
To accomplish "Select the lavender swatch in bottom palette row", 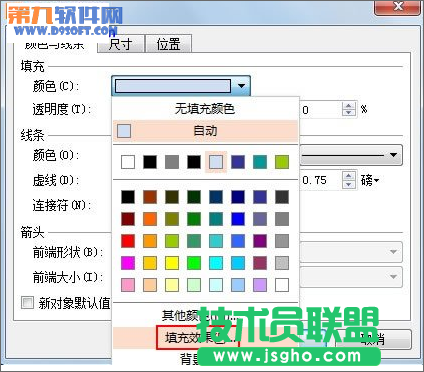I will coord(260,285).
